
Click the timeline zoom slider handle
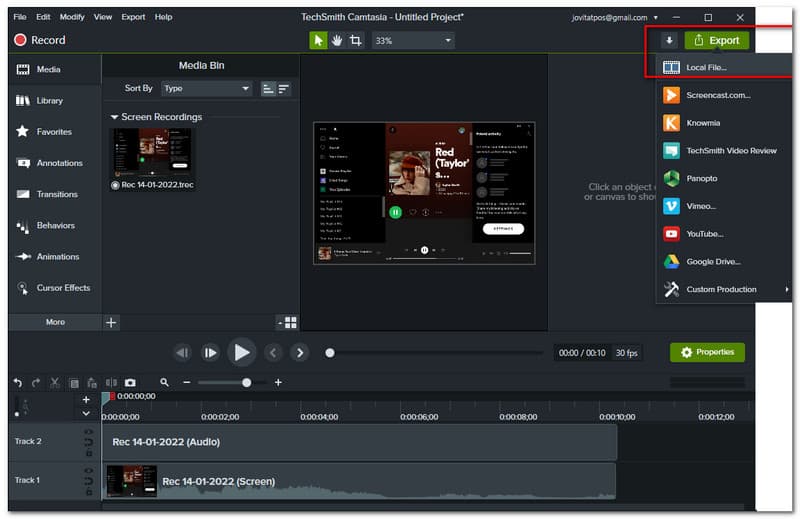tap(247, 382)
